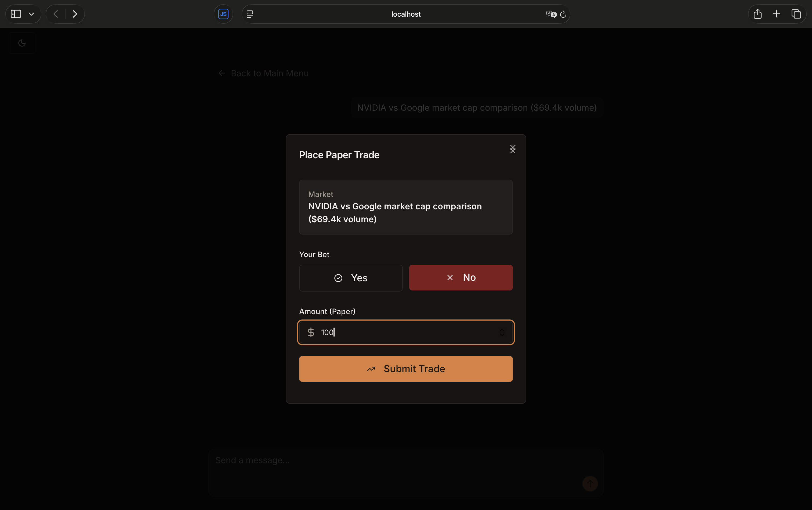Go back to previous page
812x510 pixels.
click(x=56, y=14)
